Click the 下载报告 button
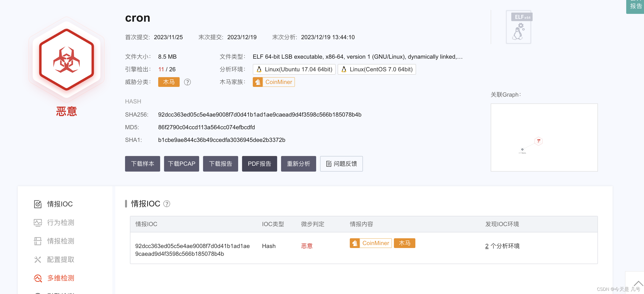 pos(221,164)
